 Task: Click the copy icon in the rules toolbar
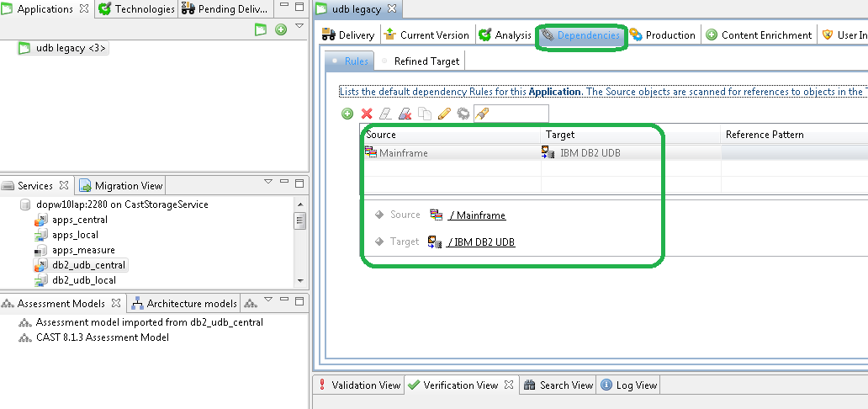425,114
